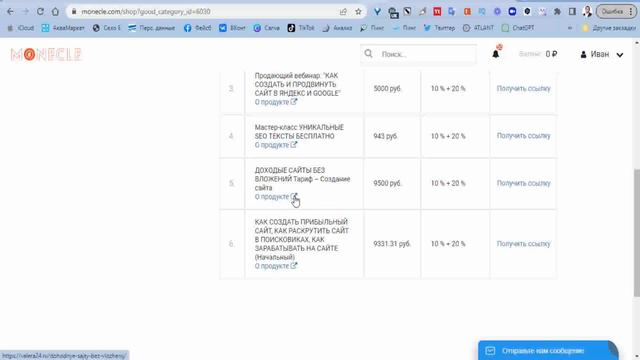Viewport: 640px width, 360px height.
Task: Open the TikTok bookmark
Action: 301,28
